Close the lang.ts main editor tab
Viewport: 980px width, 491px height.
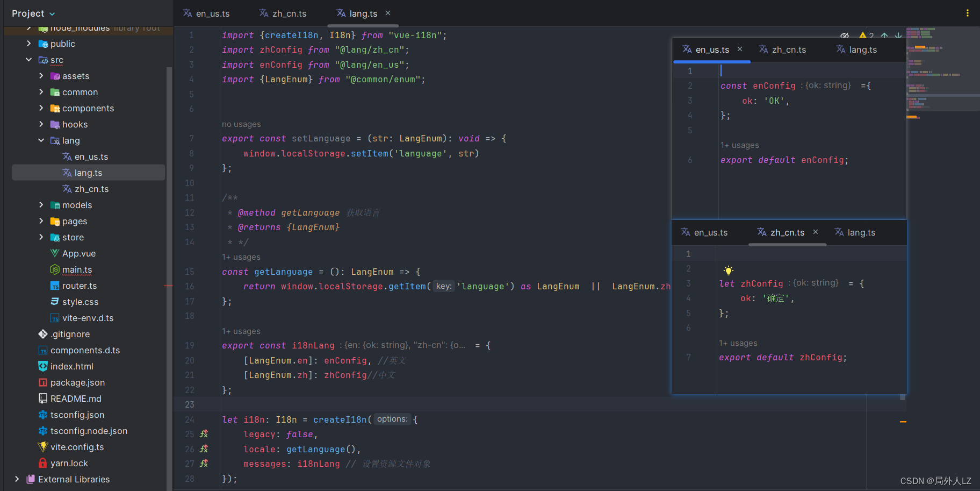coord(388,13)
